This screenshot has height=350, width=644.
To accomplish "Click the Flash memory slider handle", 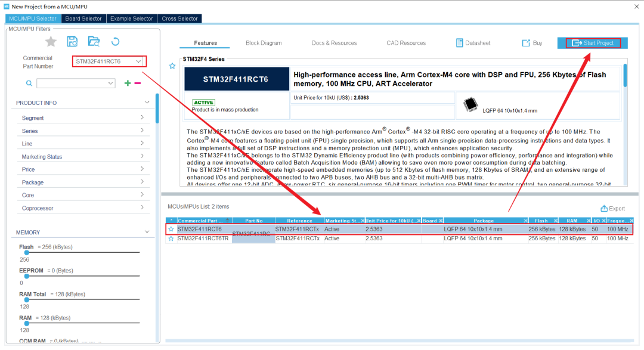I will pos(27,253).
